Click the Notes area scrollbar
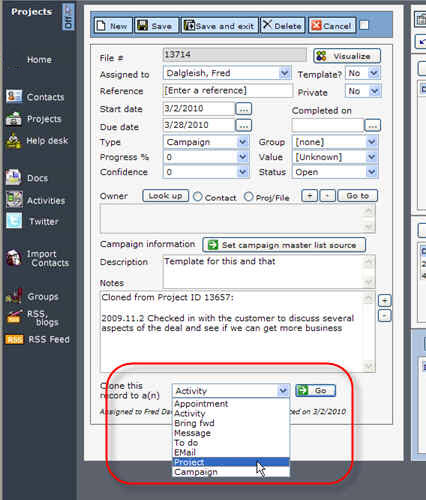The height and width of the screenshot is (500, 426). (x=369, y=332)
